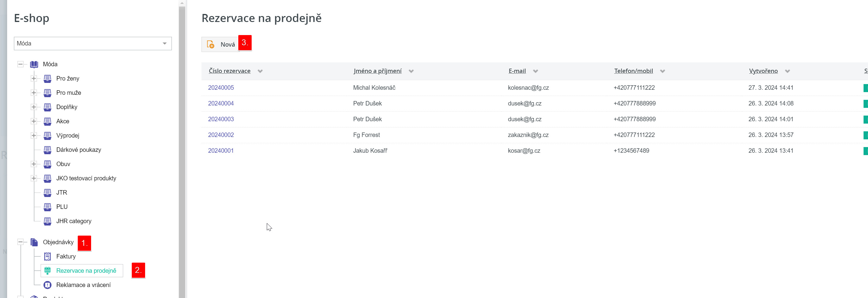The height and width of the screenshot is (298, 868).
Task: Click the Objednávky documents icon
Action: 34,242
